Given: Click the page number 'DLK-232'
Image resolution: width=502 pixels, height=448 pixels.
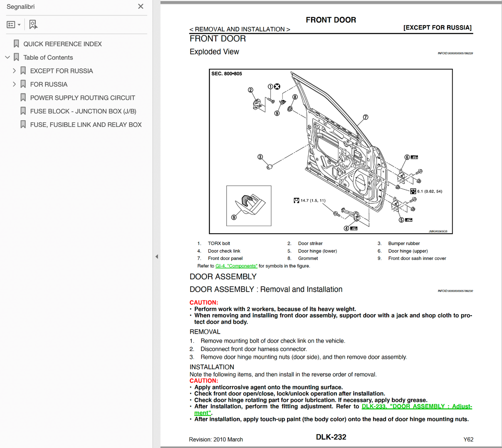Looking at the screenshot, I should (331, 437).
